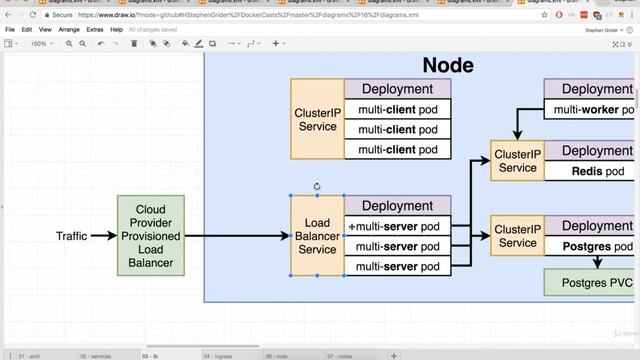Add a new page with plus button
The image size is (640, 360).
click(x=394, y=356)
